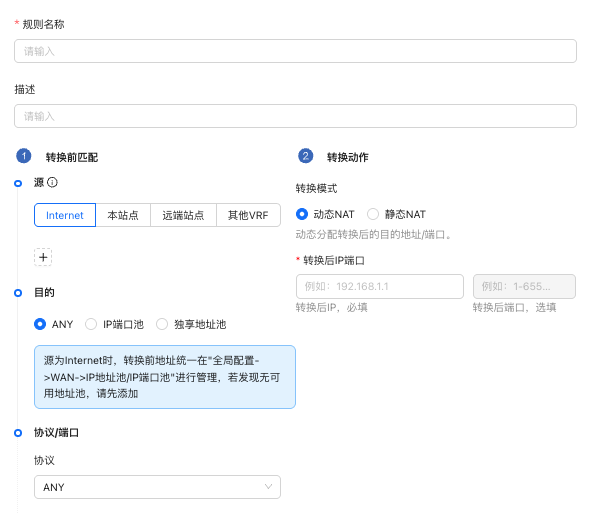The width and height of the screenshot is (590, 513).
Task: Click the step 2 circle for 转换动作
Action: point(306,156)
